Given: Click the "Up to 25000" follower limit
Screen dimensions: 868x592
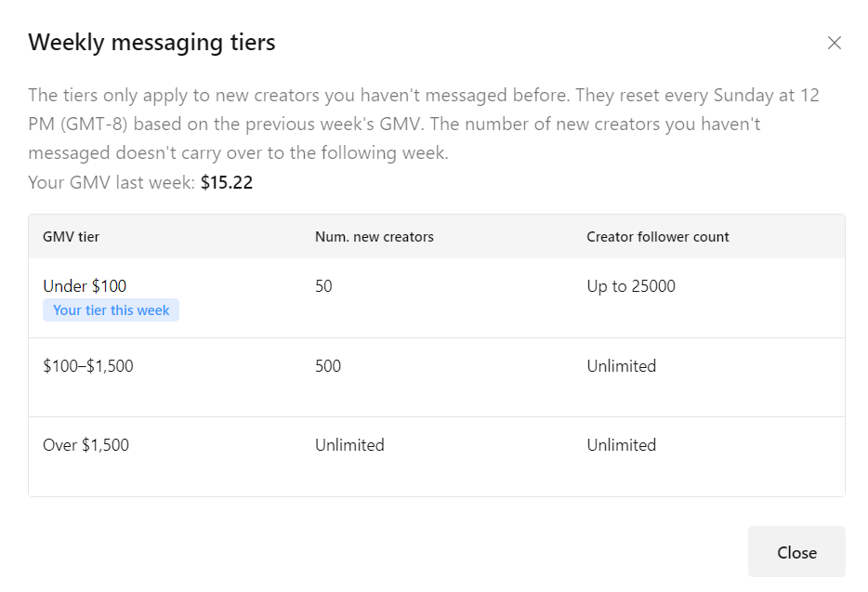Looking at the screenshot, I should coord(631,286).
